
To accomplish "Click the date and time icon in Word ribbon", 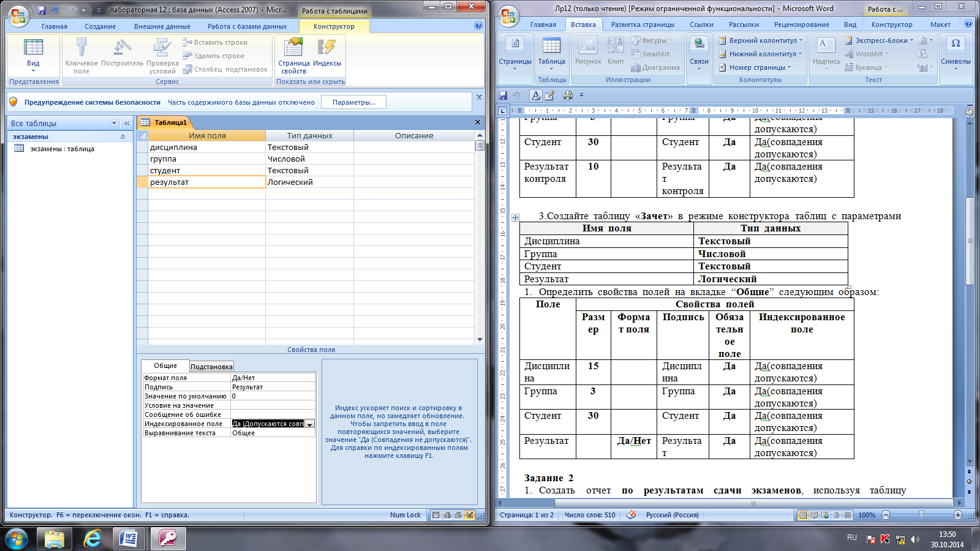I will (922, 54).
